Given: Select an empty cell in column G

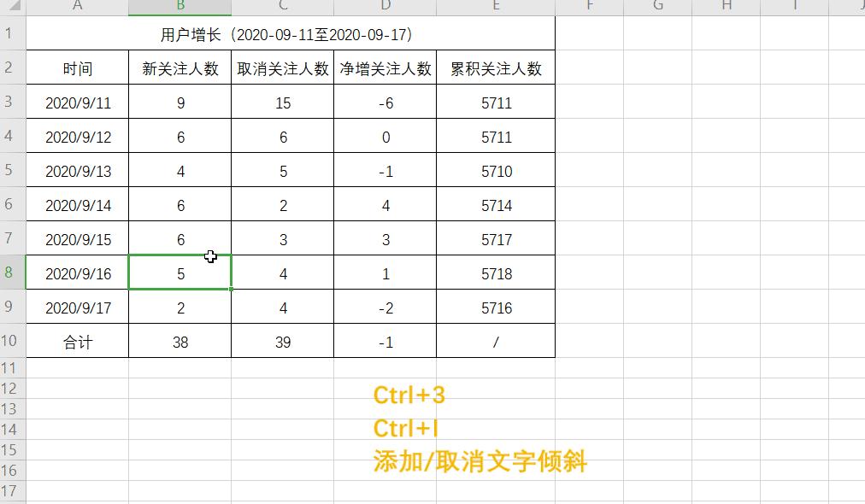Looking at the screenshot, I should [657, 171].
